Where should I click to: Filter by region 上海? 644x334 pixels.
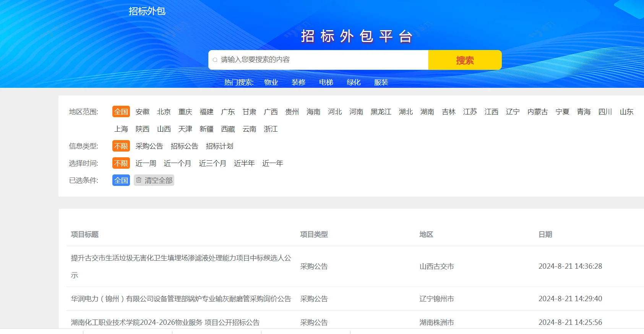point(121,129)
